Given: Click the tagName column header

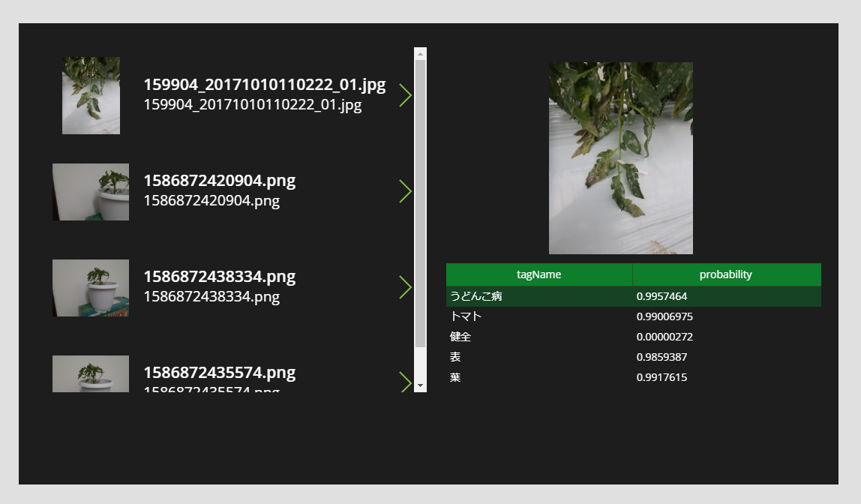Looking at the screenshot, I should click(x=539, y=274).
